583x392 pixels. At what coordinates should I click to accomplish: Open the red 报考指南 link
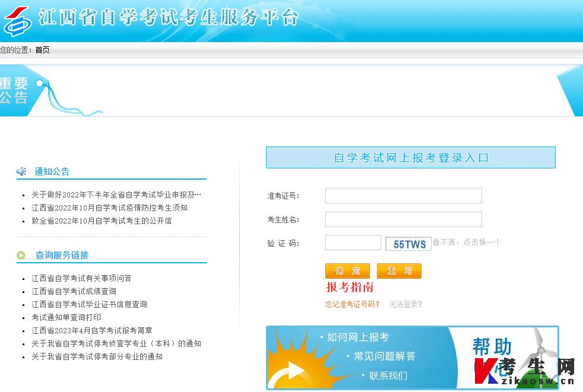(350, 288)
